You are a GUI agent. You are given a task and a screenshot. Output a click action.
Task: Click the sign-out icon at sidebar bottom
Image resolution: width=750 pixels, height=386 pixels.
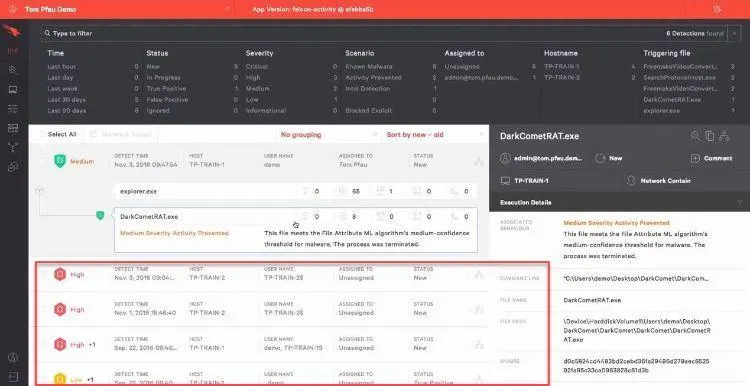[13, 377]
